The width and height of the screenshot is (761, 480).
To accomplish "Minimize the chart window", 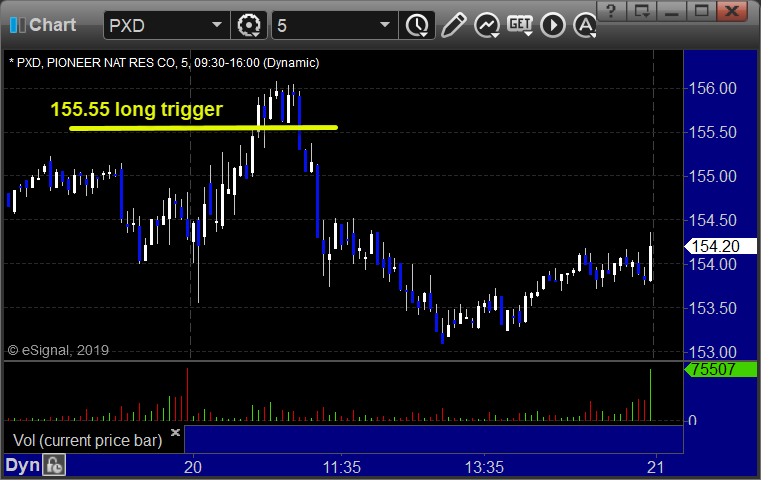I will coord(672,11).
